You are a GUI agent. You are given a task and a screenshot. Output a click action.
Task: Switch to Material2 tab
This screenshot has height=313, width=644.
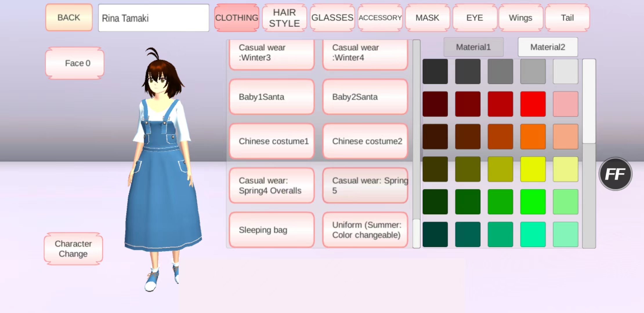pyautogui.click(x=548, y=47)
